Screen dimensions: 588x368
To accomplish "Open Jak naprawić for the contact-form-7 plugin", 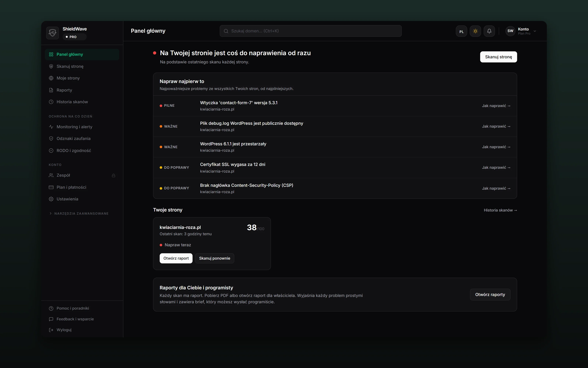I will coord(496,106).
